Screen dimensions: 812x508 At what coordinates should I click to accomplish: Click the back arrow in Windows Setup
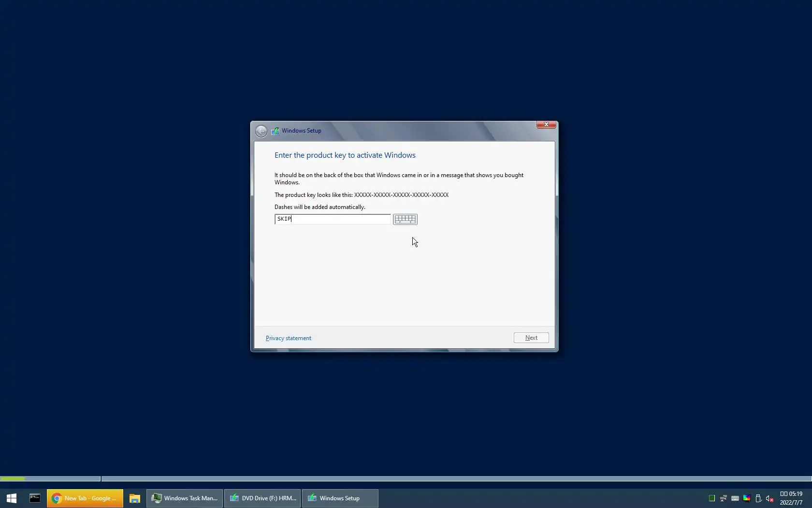coord(261,131)
